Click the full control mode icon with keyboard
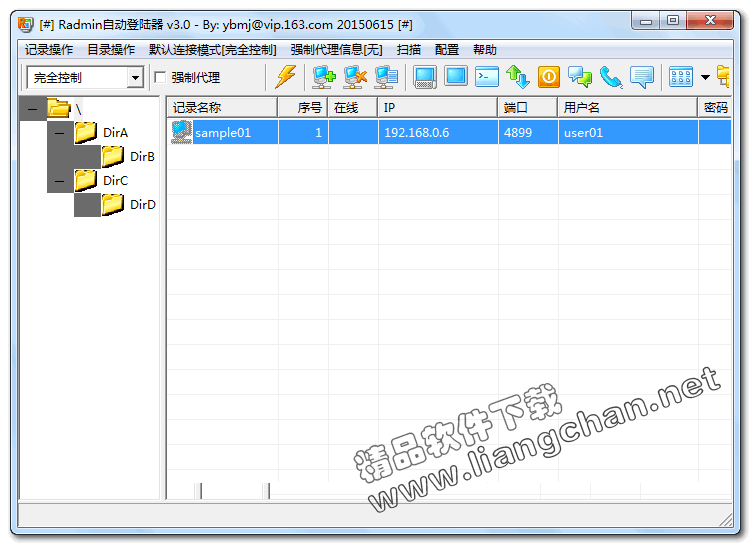Viewport: 752px width, 546px height. pos(424,77)
